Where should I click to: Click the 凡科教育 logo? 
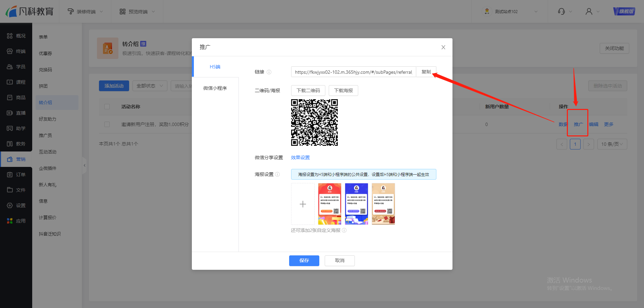pos(30,11)
